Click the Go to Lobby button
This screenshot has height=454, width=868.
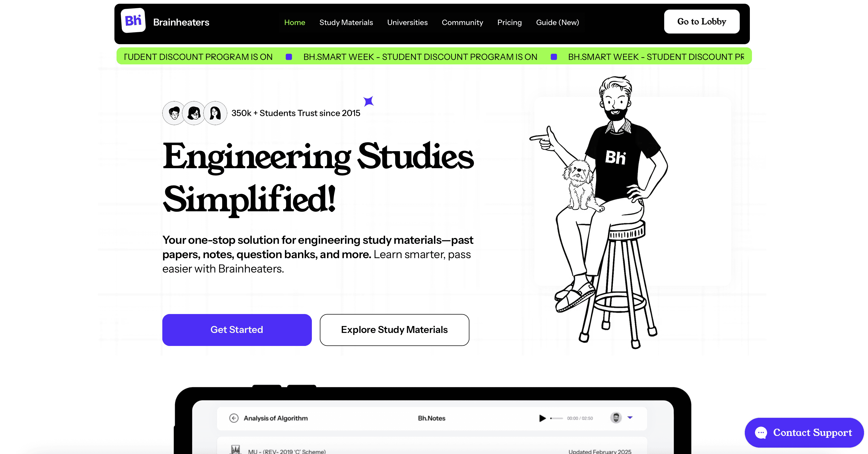coord(701,22)
